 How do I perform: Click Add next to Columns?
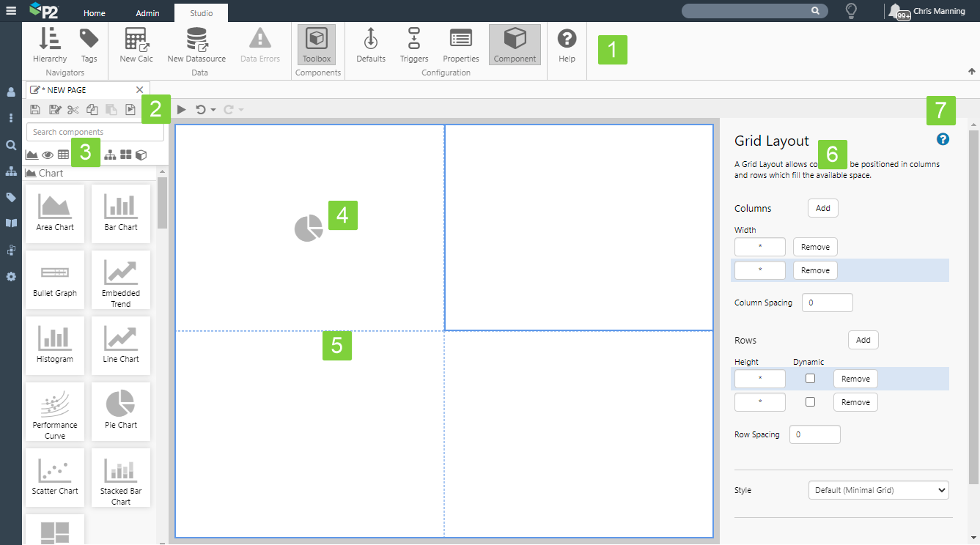tap(822, 208)
